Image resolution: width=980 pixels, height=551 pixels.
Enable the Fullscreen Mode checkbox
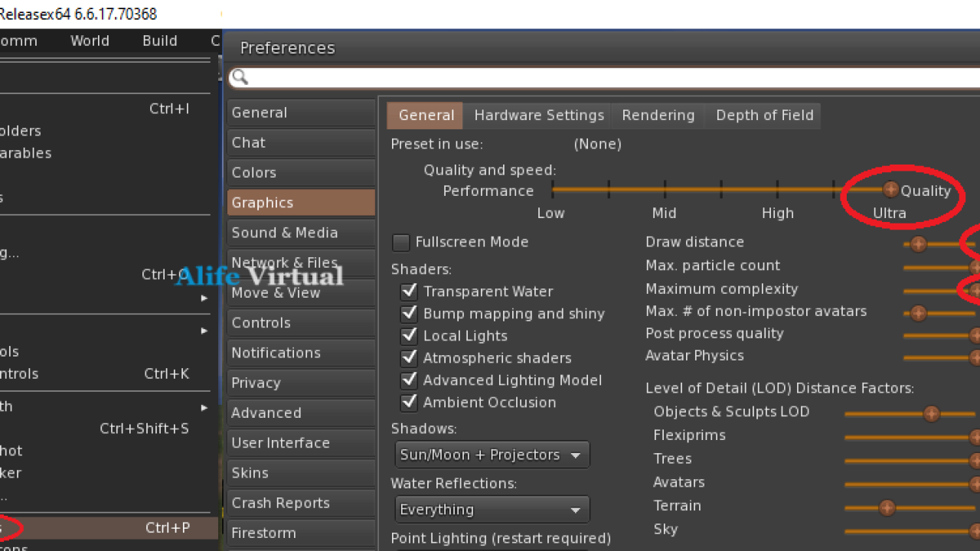(400, 243)
